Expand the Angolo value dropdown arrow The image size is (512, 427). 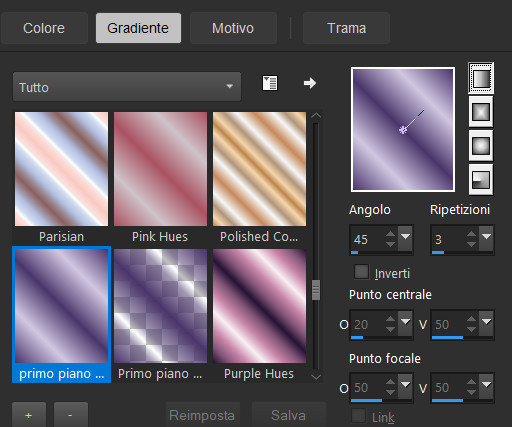(x=406, y=238)
